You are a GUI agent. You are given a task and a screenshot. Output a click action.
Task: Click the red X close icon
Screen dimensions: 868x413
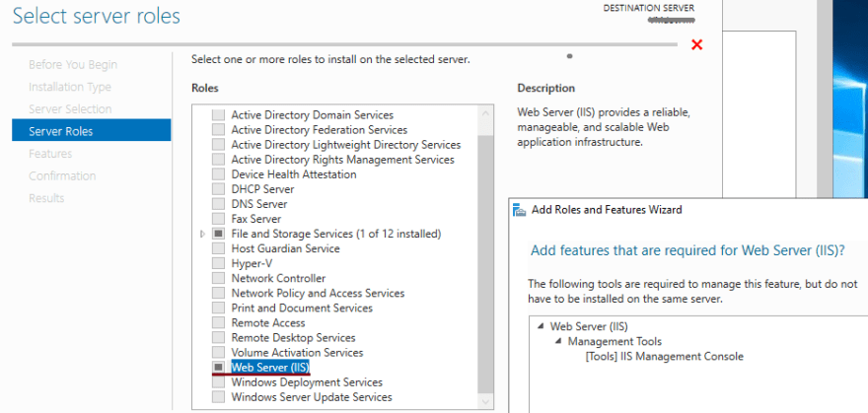tap(697, 44)
